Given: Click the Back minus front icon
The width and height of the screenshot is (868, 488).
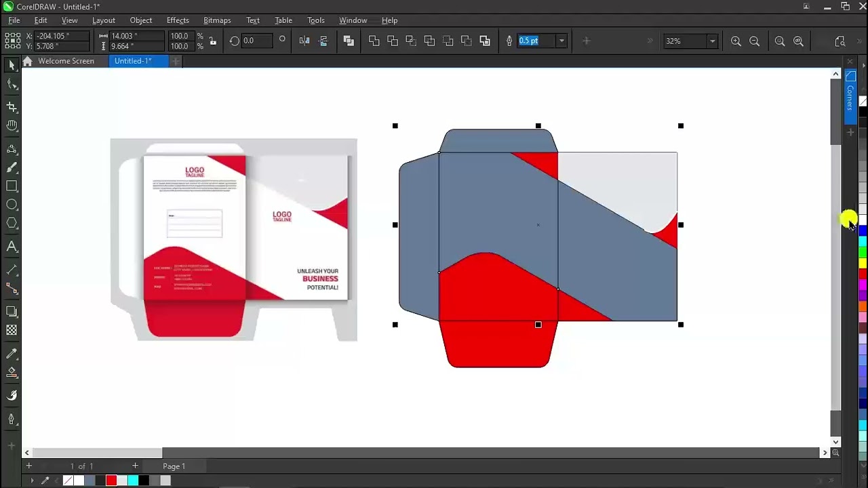Looking at the screenshot, I should 466,41.
